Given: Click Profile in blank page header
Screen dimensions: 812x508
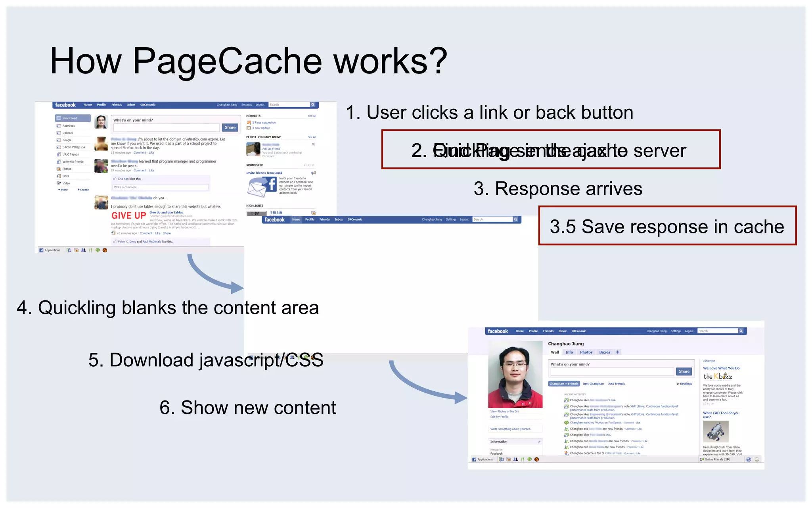Looking at the screenshot, I should click(x=310, y=219).
